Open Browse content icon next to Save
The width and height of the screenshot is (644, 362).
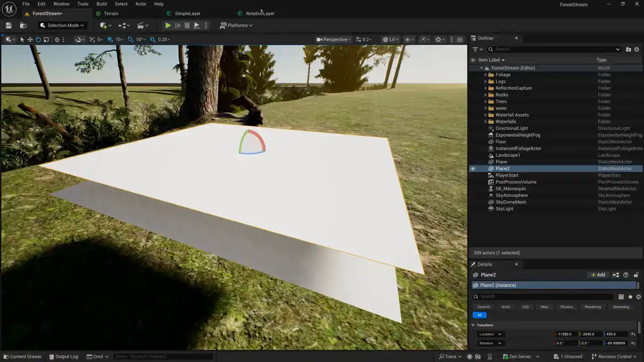[23, 26]
